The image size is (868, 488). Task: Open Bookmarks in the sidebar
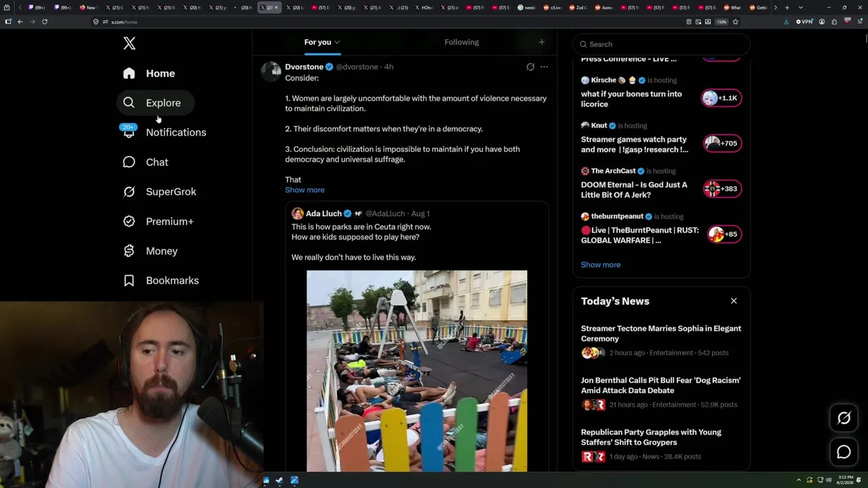[161, 281]
